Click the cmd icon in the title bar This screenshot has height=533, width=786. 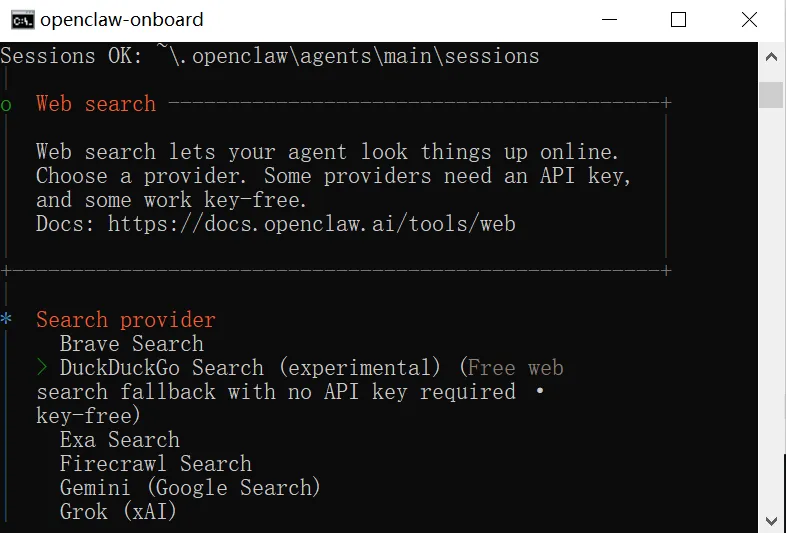coord(20,19)
